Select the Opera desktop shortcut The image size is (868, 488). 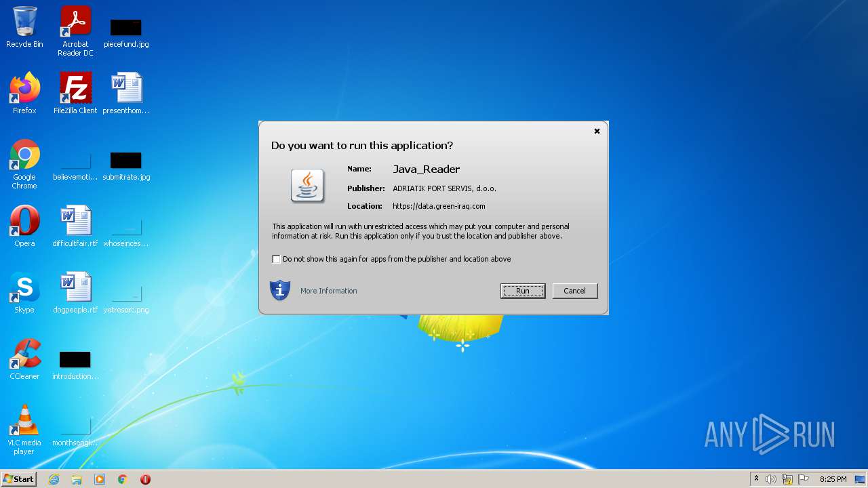pos(24,226)
